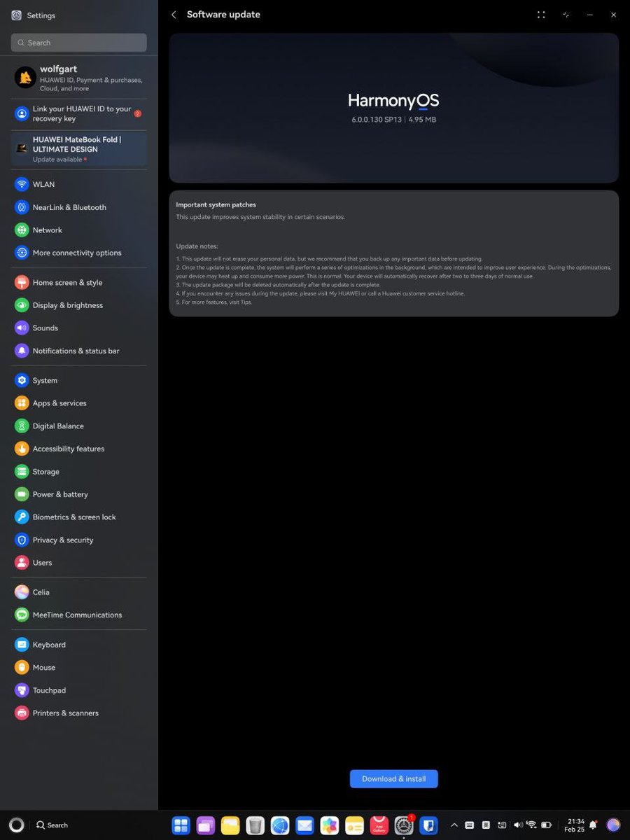Open Power & battery settings
Image resolution: width=630 pixels, height=840 pixels.
coord(78,494)
